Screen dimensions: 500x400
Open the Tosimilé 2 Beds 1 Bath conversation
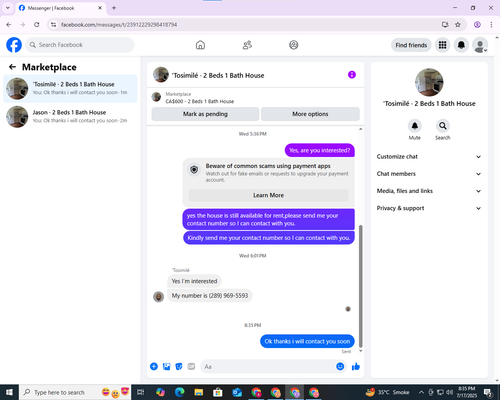pos(70,89)
